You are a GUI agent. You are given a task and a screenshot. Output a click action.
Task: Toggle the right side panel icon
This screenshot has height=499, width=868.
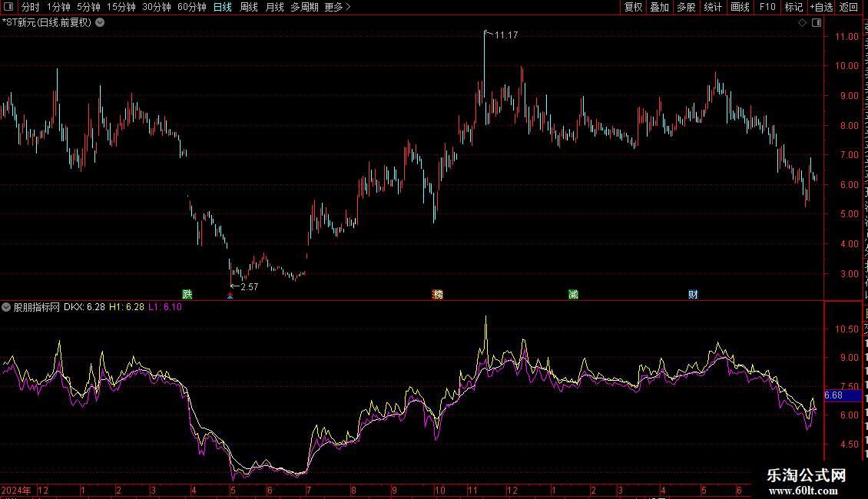click(817, 23)
